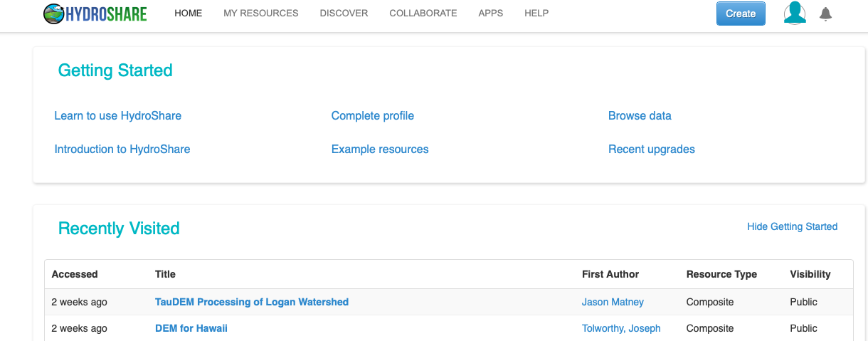This screenshot has width=868, height=341.
Task: Open the DEM for Hawaii resource
Action: coord(191,329)
